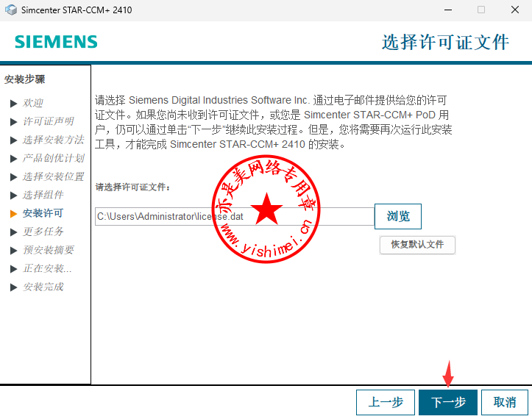This screenshot has width=532, height=419.
Task: Select the 选择安装位置 step
Action: click(x=53, y=176)
